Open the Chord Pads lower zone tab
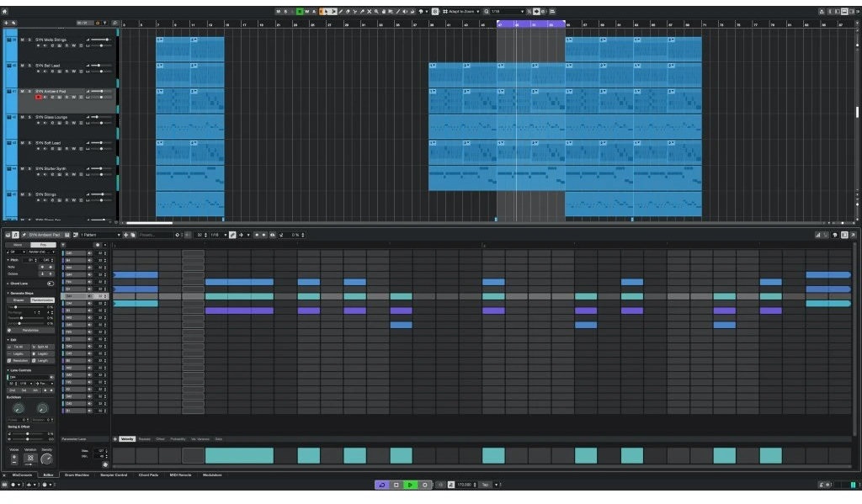862x504 pixels. [x=148, y=475]
